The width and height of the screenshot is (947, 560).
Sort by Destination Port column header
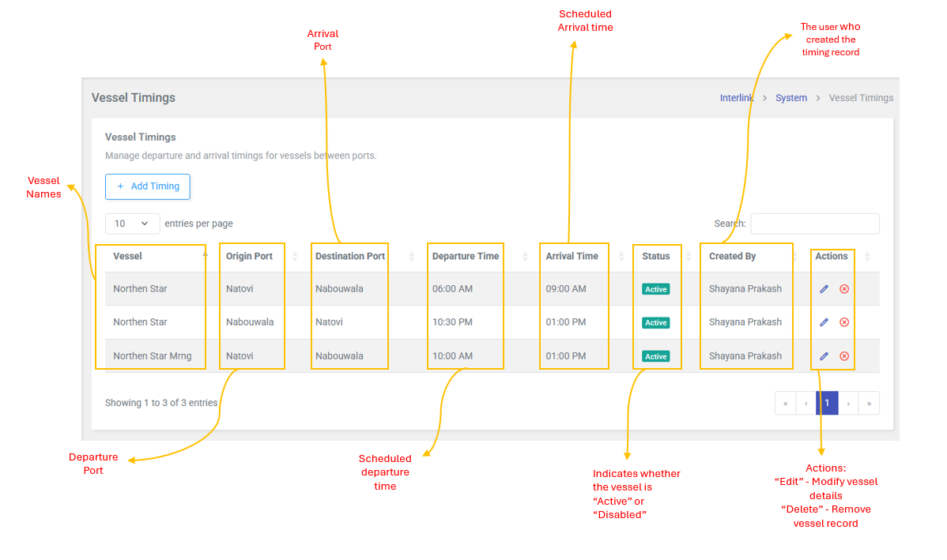[350, 256]
